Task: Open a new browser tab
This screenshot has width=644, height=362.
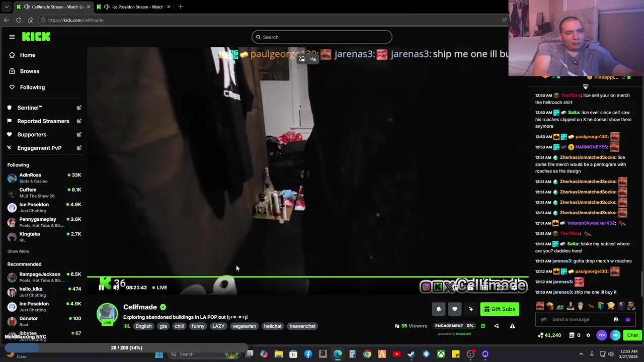Action: pyautogui.click(x=181, y=7)
